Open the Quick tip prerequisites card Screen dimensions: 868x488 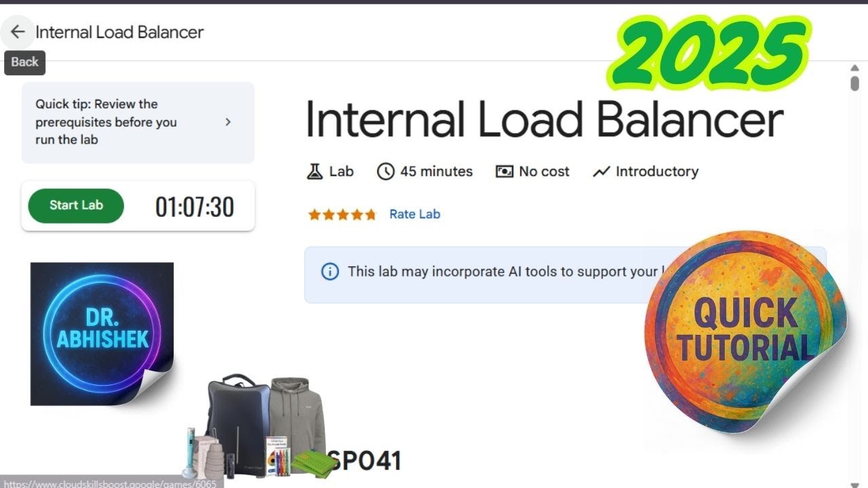coord(138,123)
